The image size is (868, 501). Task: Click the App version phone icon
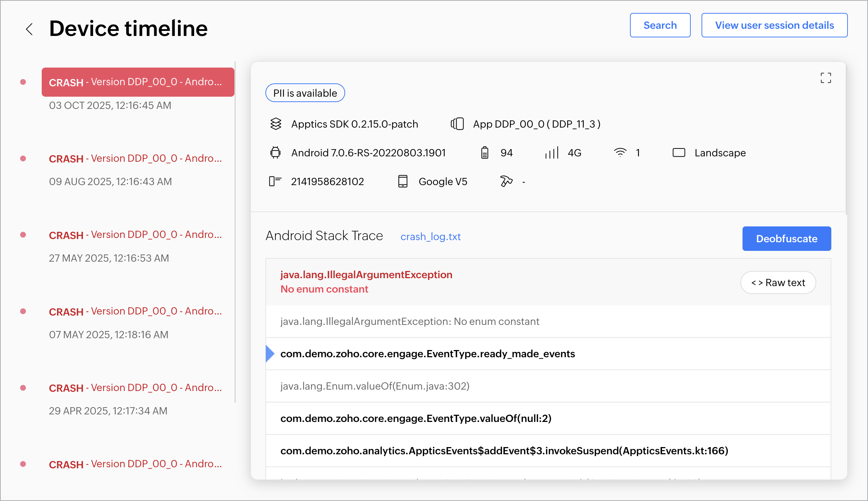pos(457,124)
